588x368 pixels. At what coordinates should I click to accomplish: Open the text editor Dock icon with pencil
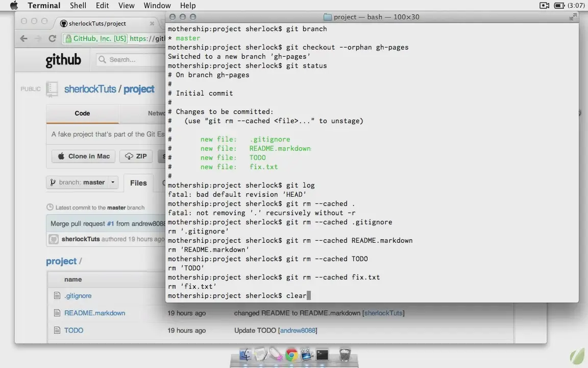(x=260, y=355)
